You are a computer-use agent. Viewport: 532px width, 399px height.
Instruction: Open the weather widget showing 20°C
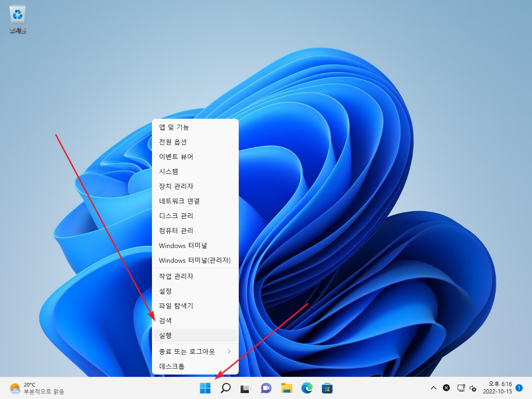point(37,388)
